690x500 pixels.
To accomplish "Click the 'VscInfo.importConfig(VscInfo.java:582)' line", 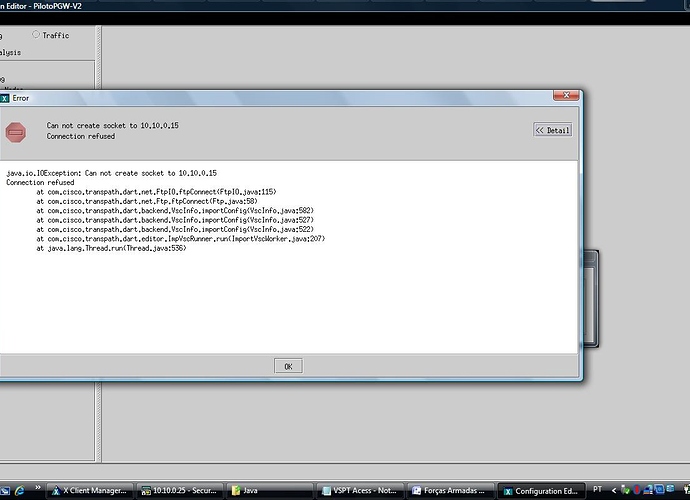I will [x=175, y=210].
